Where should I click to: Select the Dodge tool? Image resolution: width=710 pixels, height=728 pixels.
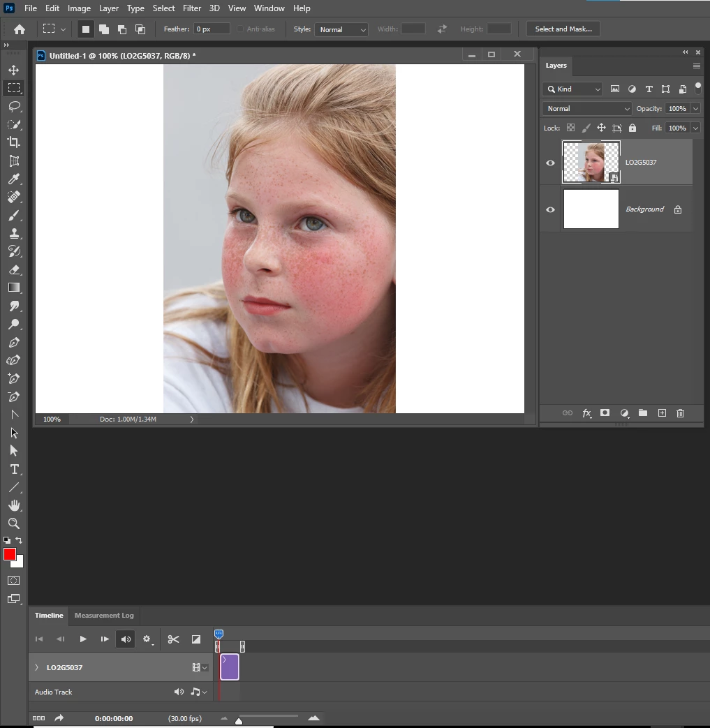14,324
